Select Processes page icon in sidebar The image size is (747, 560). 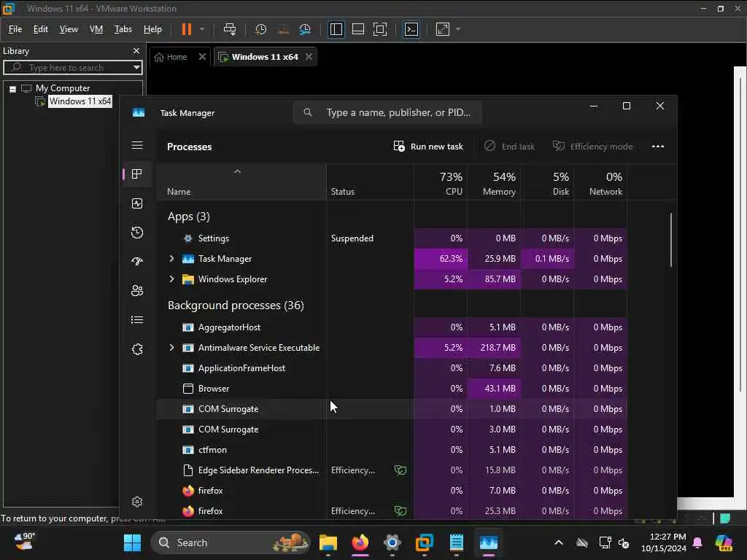[x=137, y=174]
